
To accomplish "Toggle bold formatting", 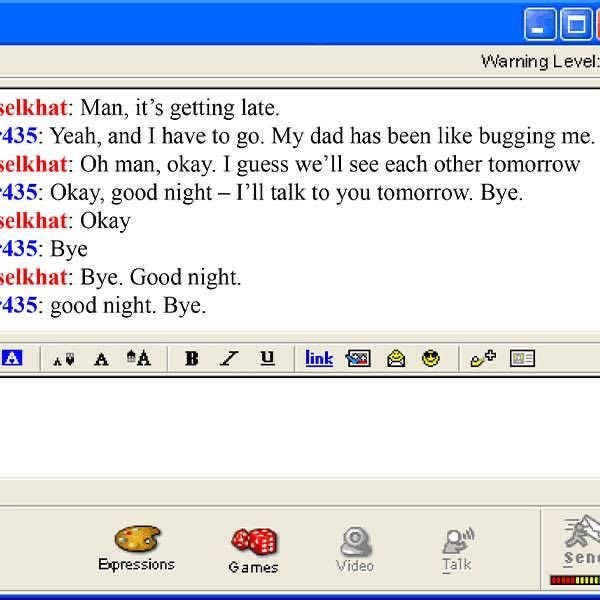I will tap(191, 359).
